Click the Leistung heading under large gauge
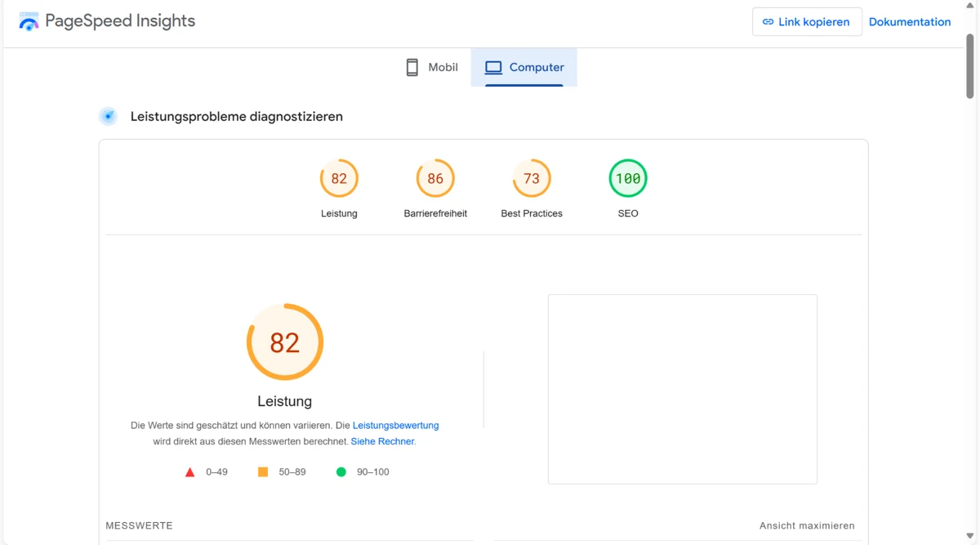 coord(285,401)
